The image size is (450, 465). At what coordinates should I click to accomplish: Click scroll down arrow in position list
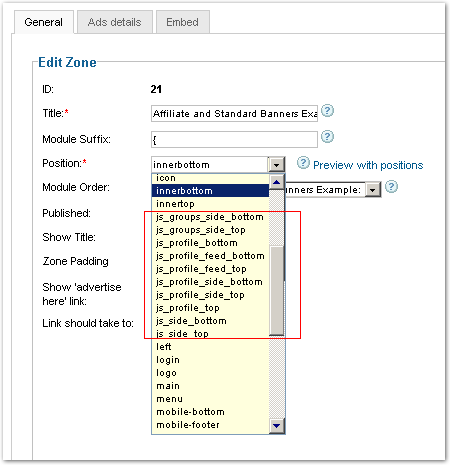(276, 426)
